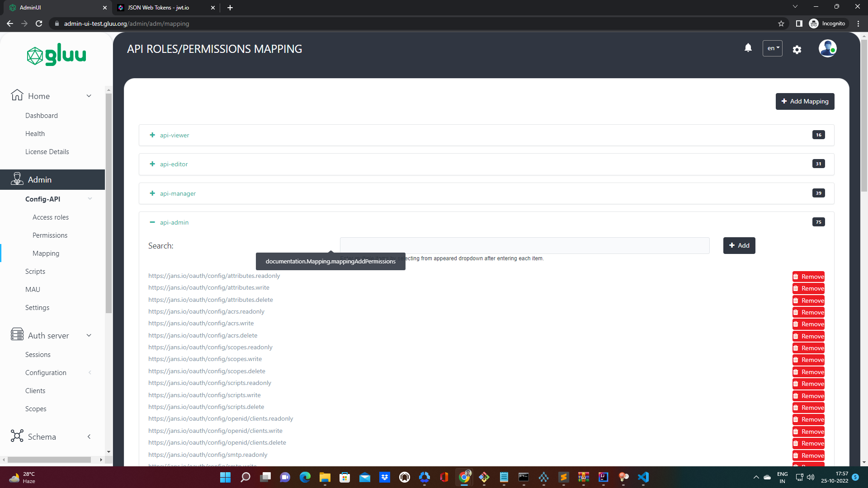This screenshot has height=488, width=868.
Task: Click the Schema network icon in sidebar
Action: coord(17,436)
